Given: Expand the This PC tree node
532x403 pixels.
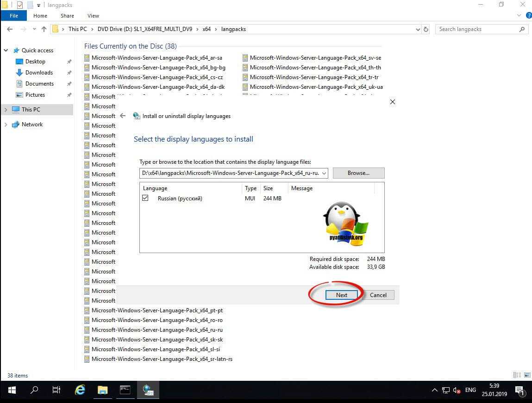Looking at the screenshot, I should click(6, 110).
